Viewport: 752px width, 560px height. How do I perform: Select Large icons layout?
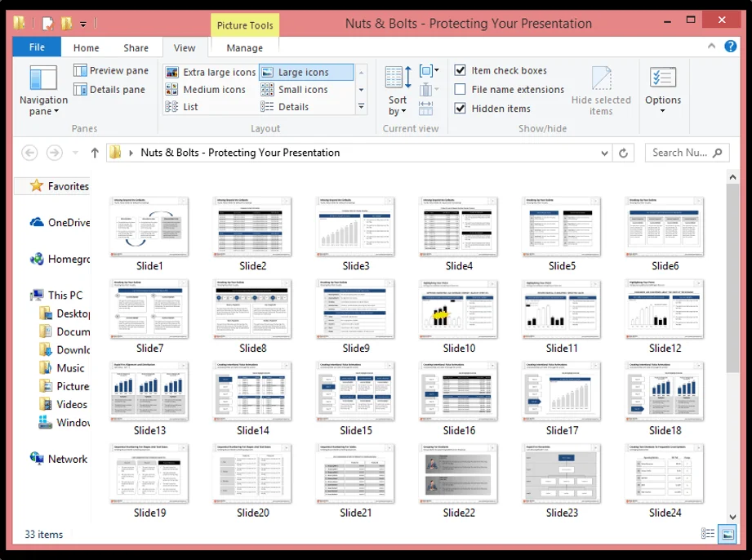point(306,73)
